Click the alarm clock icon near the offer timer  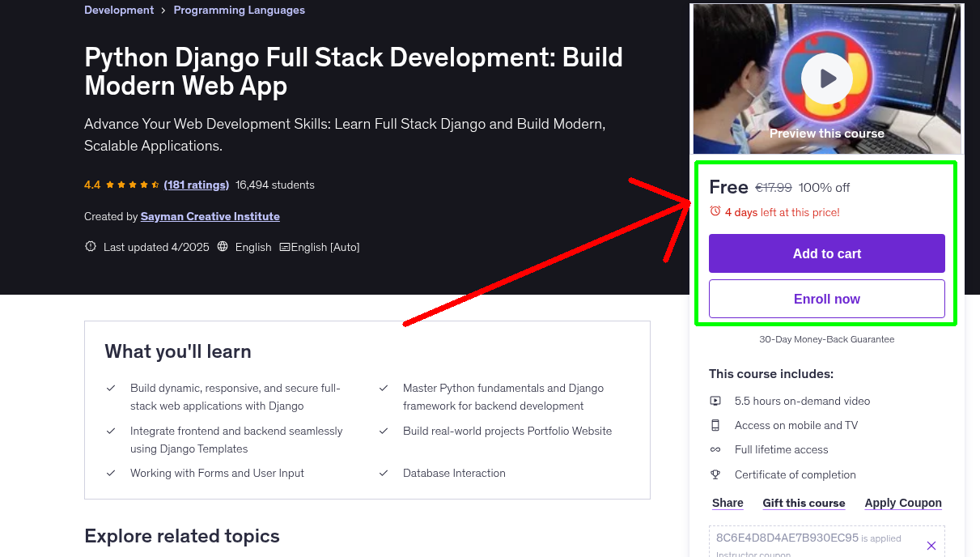click(x=715, y=210)
